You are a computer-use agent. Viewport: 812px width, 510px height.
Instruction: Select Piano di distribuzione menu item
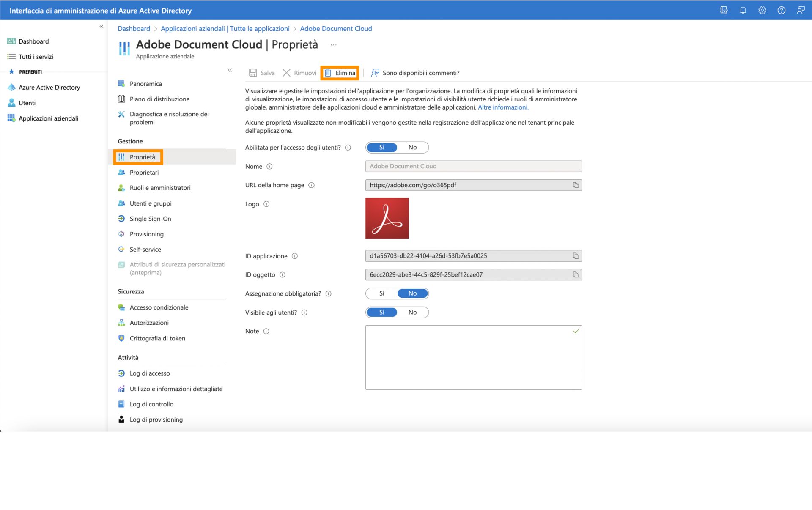coord(159,99)
